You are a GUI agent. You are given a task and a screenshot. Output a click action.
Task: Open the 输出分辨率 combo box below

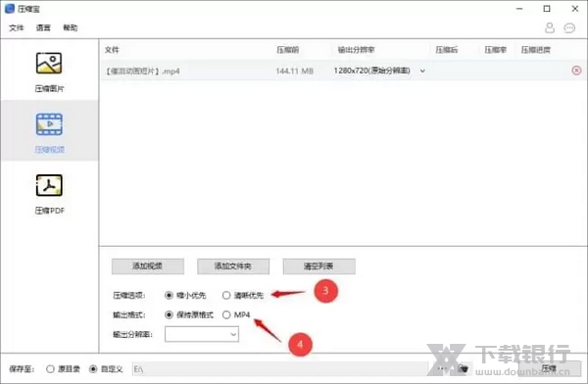point(202,334)
